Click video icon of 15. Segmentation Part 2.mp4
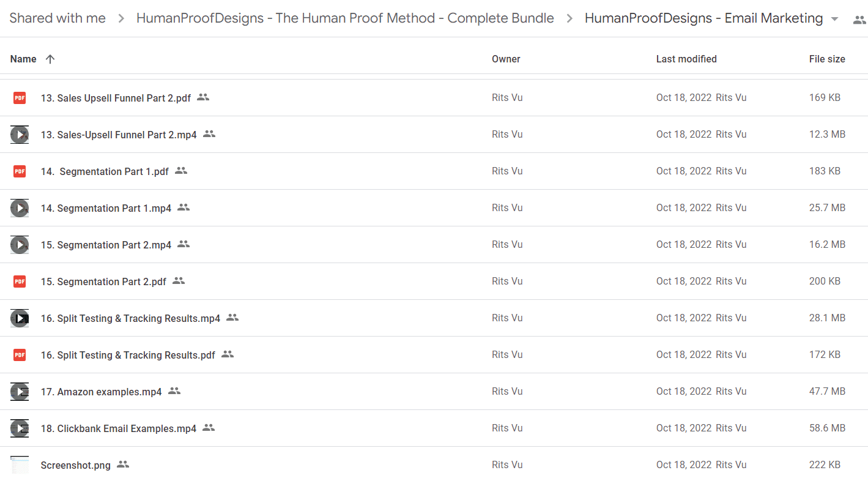The image size is (868, 481). pyautogui.click(x=20, y=245)
